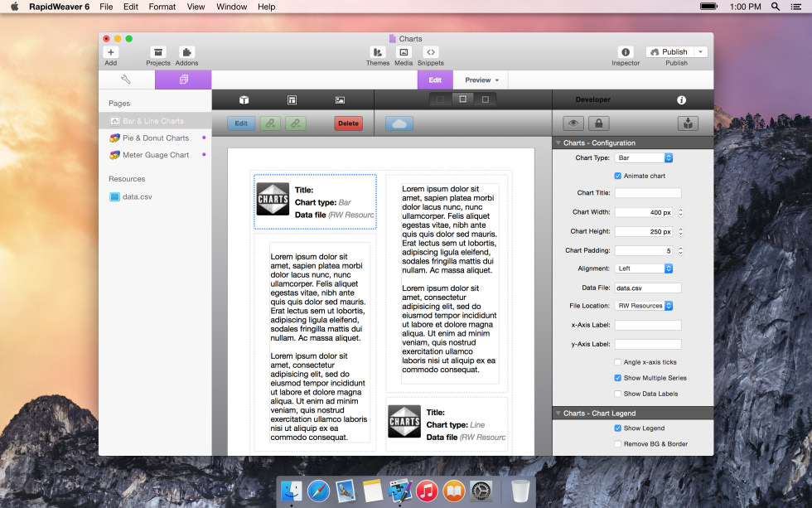Open the Inspector info icon

coord(626,52)
